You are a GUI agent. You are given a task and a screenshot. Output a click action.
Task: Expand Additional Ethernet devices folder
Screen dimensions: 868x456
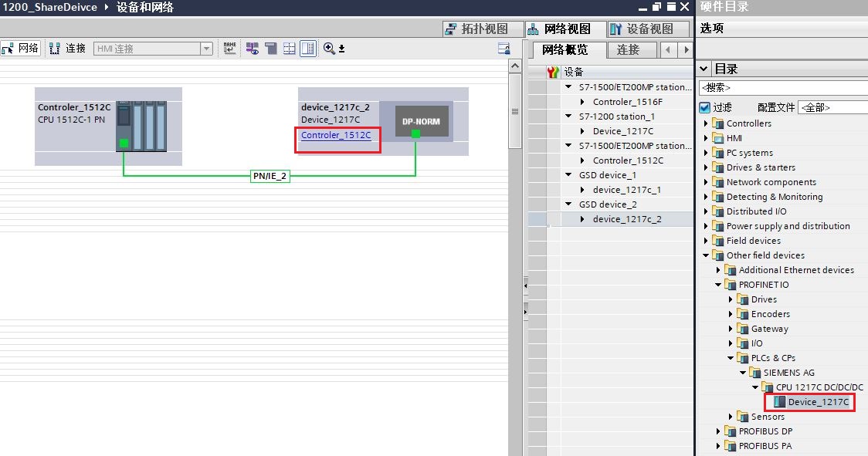click(x=718, y=270)
